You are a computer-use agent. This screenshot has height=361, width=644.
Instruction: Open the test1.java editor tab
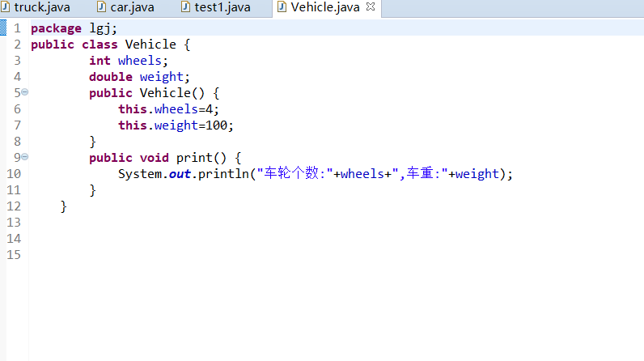[x=222, y=7]
